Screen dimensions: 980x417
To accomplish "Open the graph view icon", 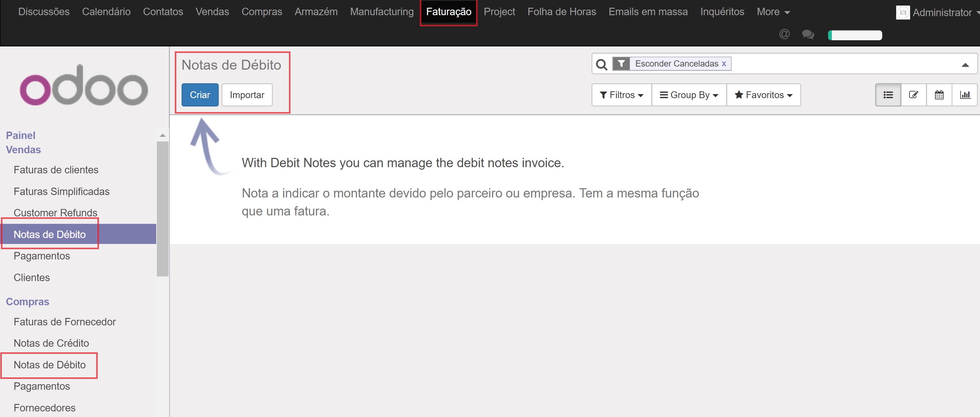I will (965, 95).
